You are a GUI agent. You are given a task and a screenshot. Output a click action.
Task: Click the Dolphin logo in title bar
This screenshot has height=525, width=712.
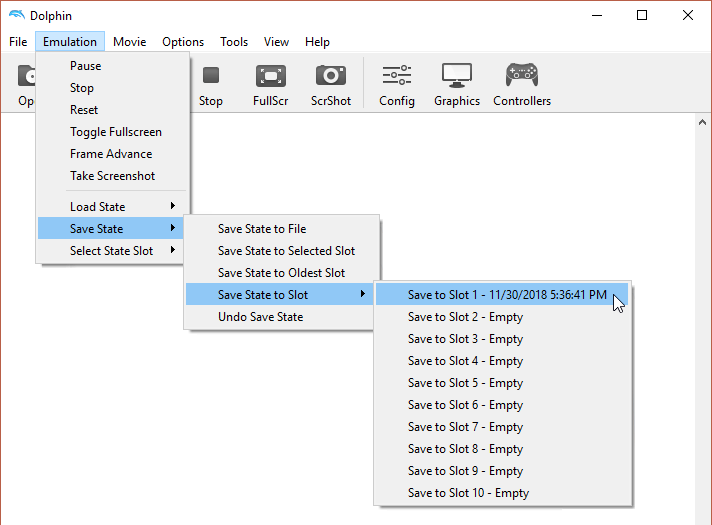point(17,15)
